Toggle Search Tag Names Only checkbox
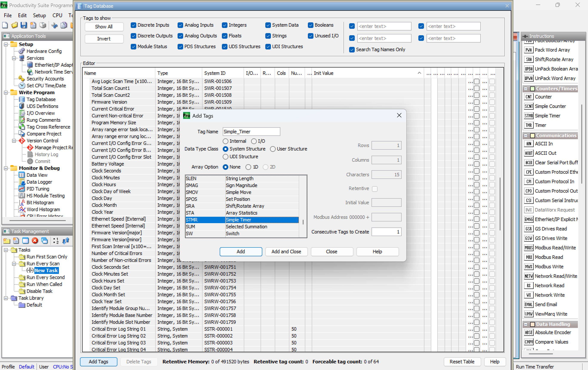 [x=352, y=50]
